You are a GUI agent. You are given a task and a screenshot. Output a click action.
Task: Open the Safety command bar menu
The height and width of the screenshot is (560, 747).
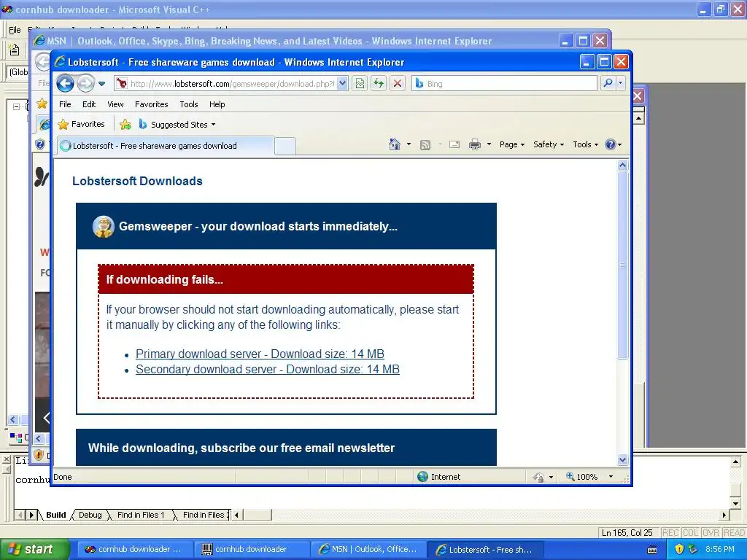[549, 145]
